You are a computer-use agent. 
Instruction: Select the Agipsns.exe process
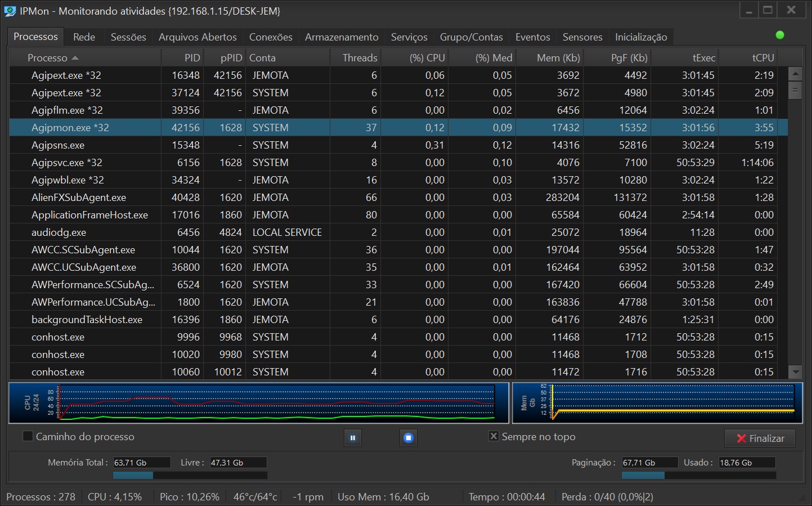(x=398, y=145)
